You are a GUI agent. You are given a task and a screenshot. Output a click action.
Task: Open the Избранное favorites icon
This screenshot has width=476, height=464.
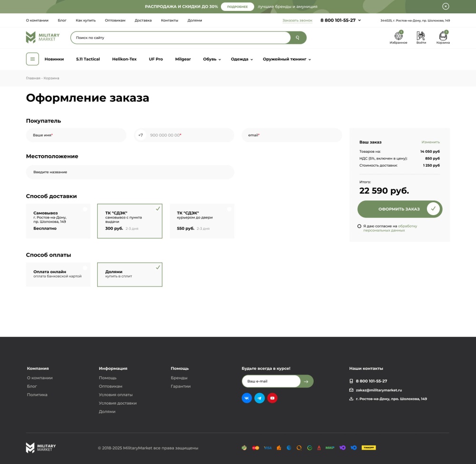click(398, 37)
